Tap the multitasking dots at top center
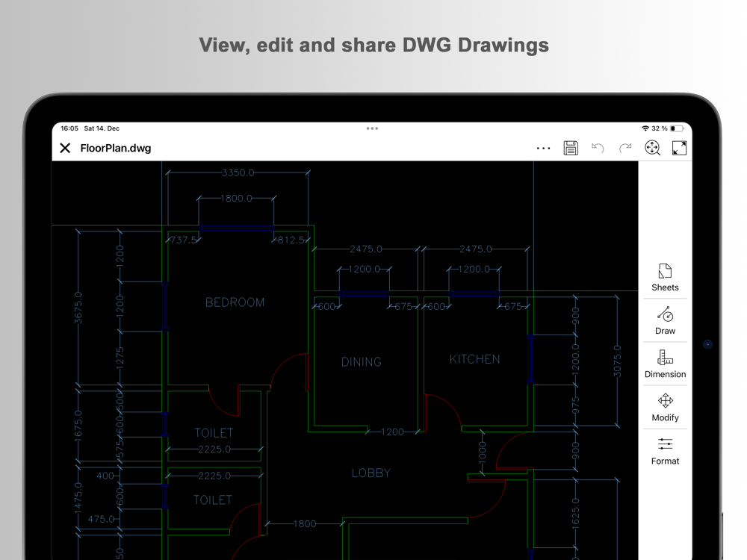747x560 pixels. [372, 128]
